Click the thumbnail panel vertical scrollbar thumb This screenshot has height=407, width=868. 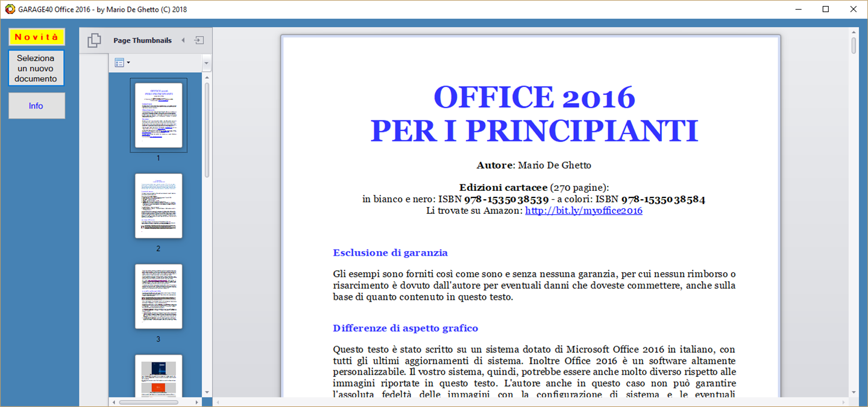coord(207,129)
